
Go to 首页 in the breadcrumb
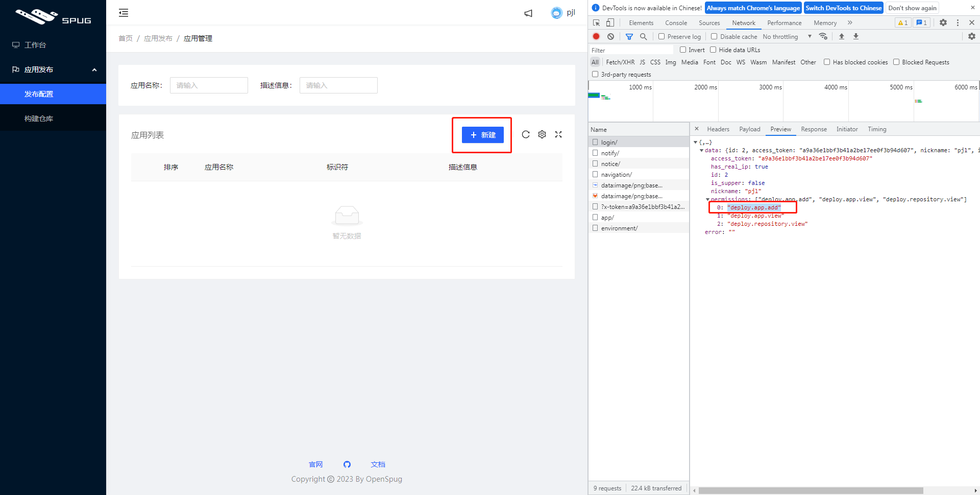126,38
